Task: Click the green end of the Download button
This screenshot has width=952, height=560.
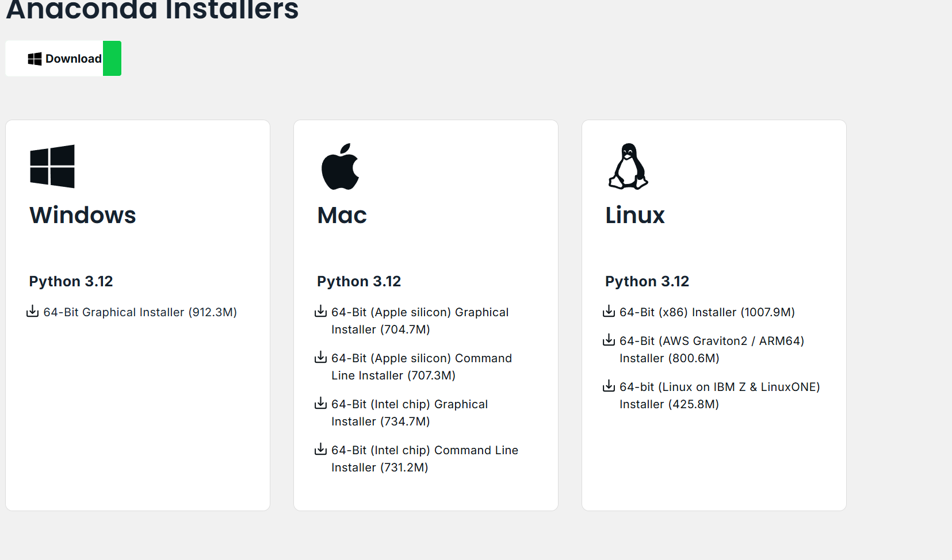Action: (x=112, y=58)
